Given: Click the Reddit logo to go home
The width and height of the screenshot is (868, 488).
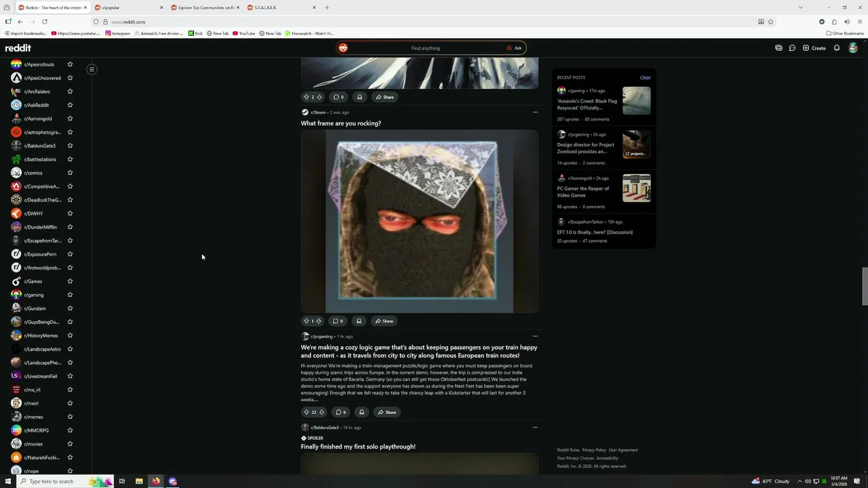Looking at the screenshot, I should [x=18, y=48].
